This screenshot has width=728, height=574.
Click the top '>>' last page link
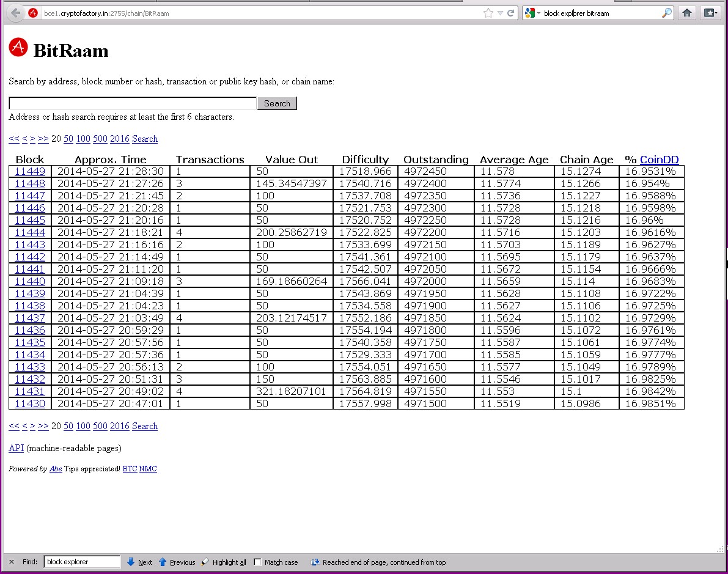coord(43,139)
